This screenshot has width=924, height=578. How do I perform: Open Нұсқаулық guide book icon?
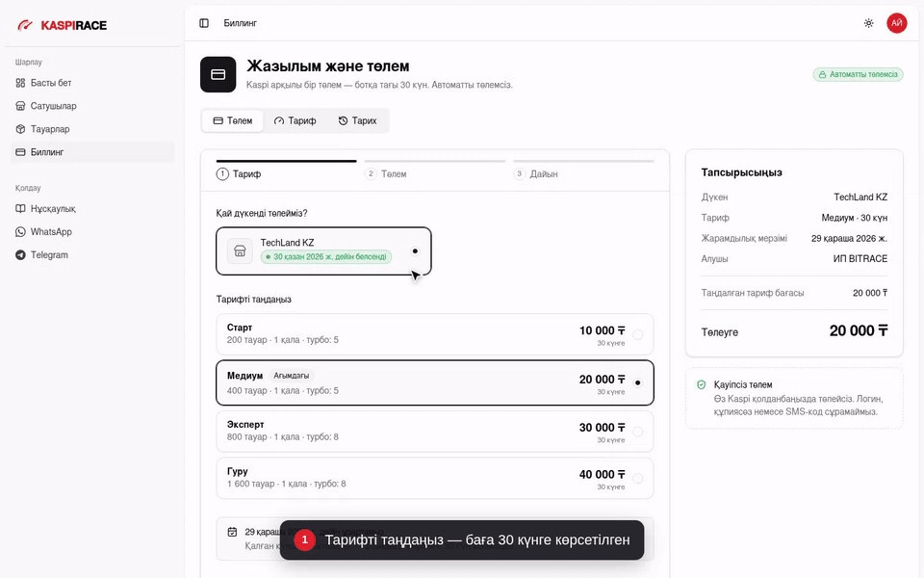tap(20, 209)
